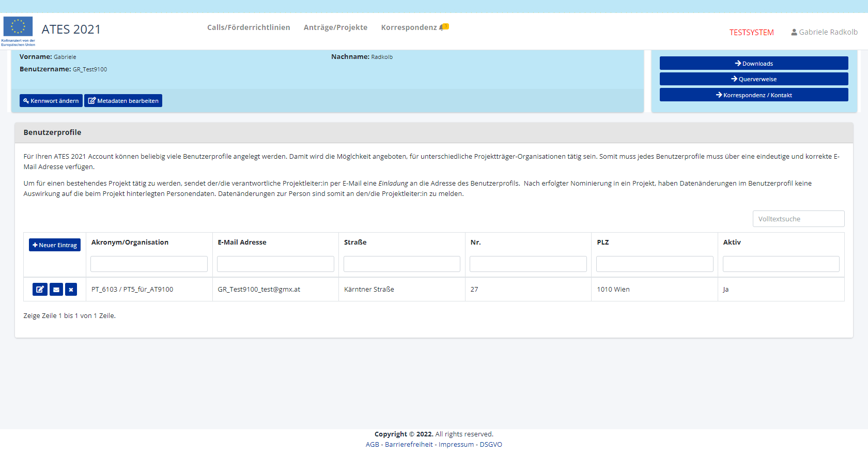Delete the PT_6103 profile row

71,290
